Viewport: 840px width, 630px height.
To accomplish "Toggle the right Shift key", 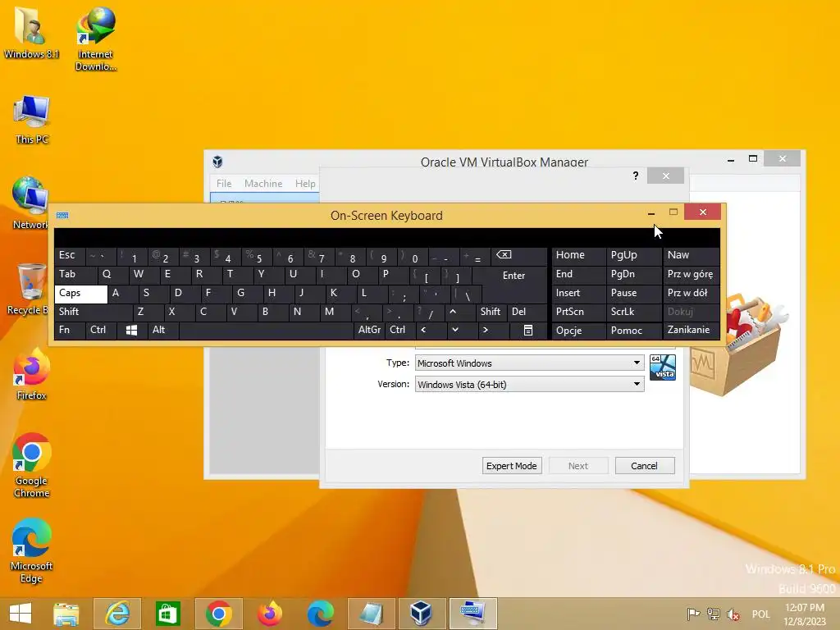I will click(491, 312).
